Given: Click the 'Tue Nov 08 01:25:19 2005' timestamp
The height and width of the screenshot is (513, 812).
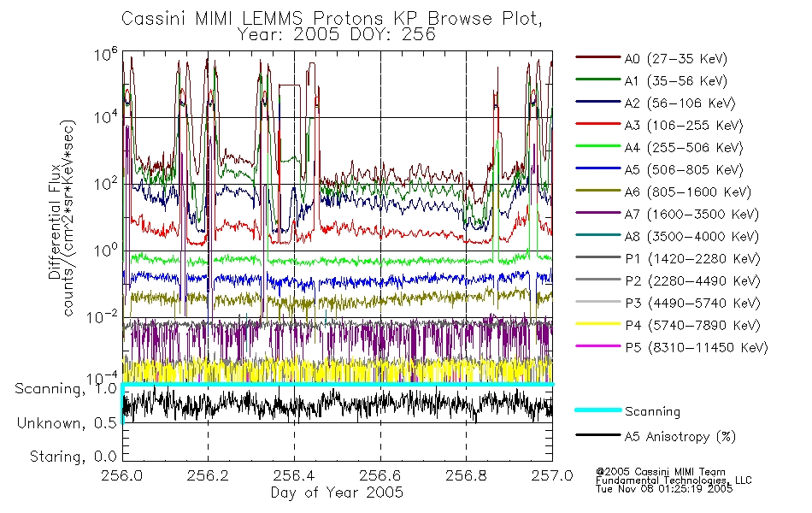Looking at the screenshot, I should pos(664,488).
